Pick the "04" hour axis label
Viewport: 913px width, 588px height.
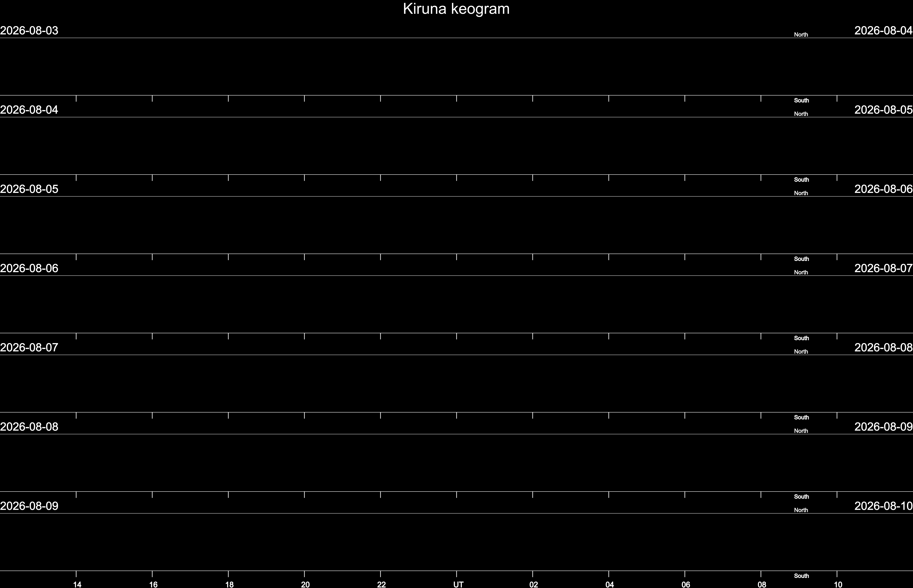[x=609, y=584]
